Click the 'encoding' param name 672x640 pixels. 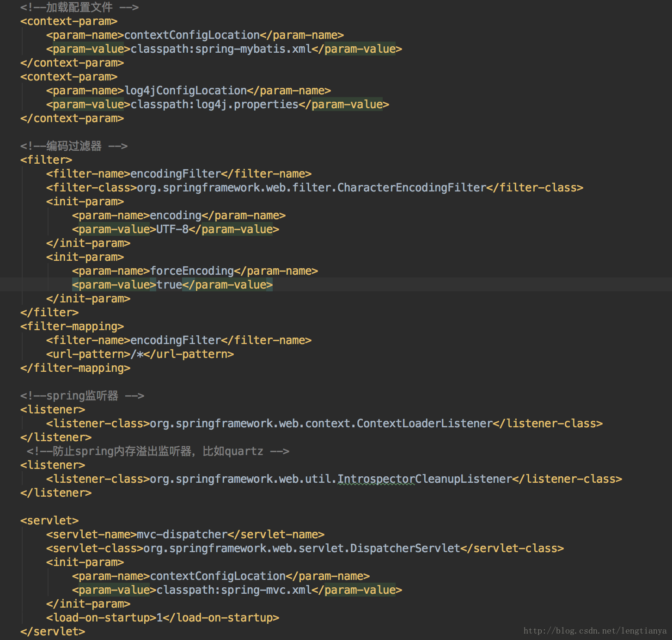coord(176,215)
